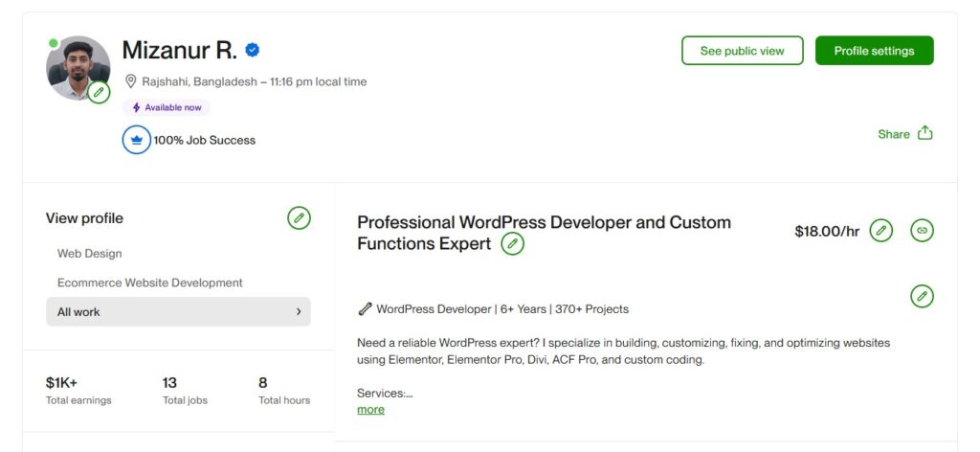The width and height of the screenshot is (980, 452).
Task: Open the profile photo thumbnail
Action: point(77,68)
